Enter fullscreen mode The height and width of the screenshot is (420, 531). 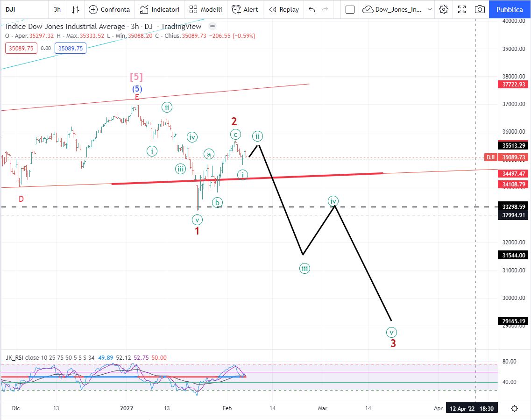[462, 9]
